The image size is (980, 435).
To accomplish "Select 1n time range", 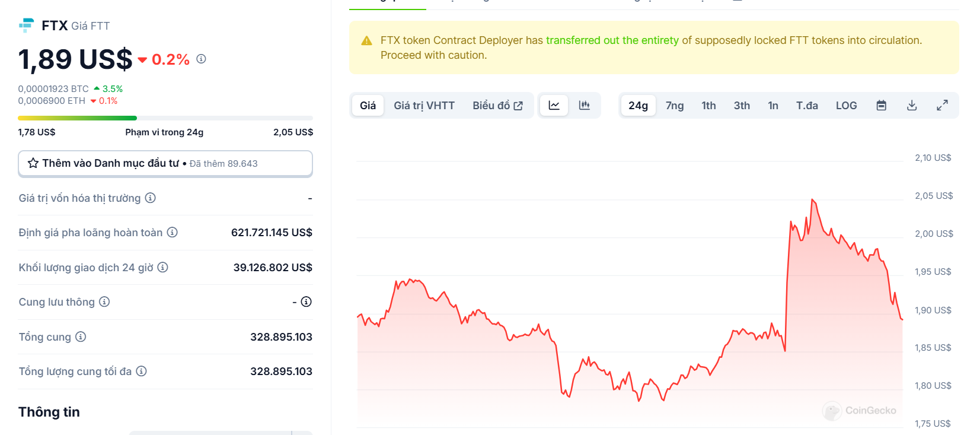I will point(773,105).
